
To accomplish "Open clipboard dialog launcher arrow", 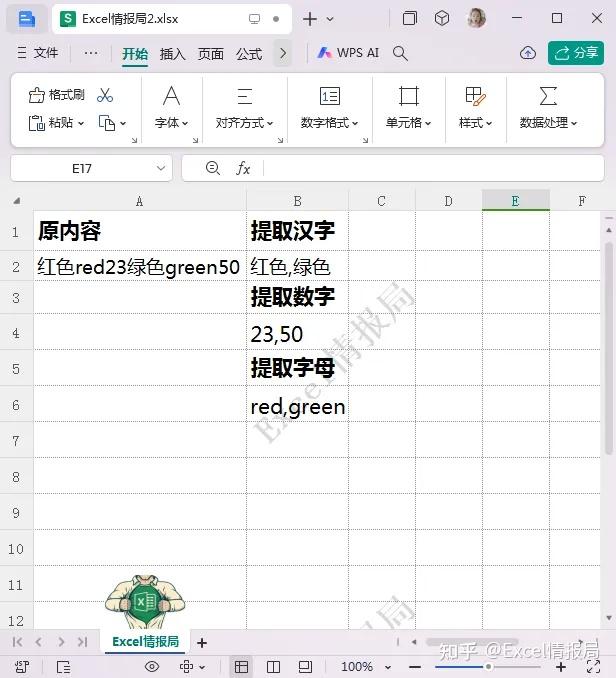I will [x=134, y=140].
